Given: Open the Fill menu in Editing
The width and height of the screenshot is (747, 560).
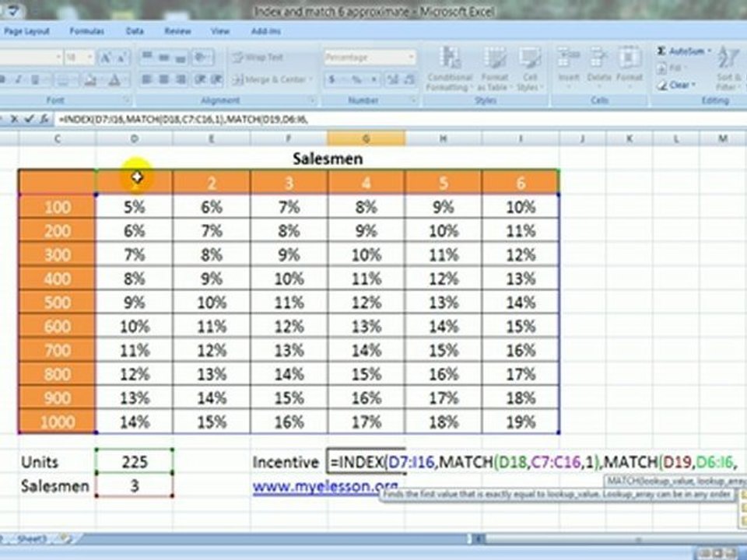Looking at the screenshot, I should [672, 68].
